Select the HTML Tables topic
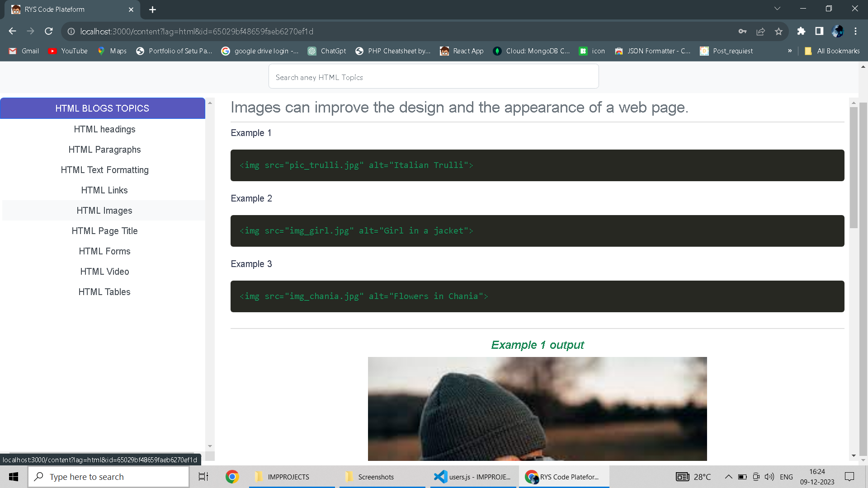This screenshot has width=868, height=488. (x=104, y=292)
